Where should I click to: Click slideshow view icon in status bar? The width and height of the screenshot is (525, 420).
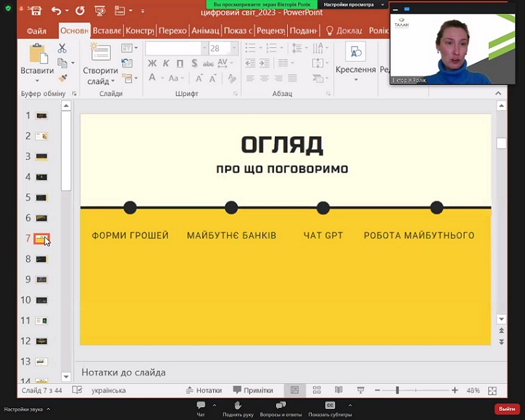(360, 390)
